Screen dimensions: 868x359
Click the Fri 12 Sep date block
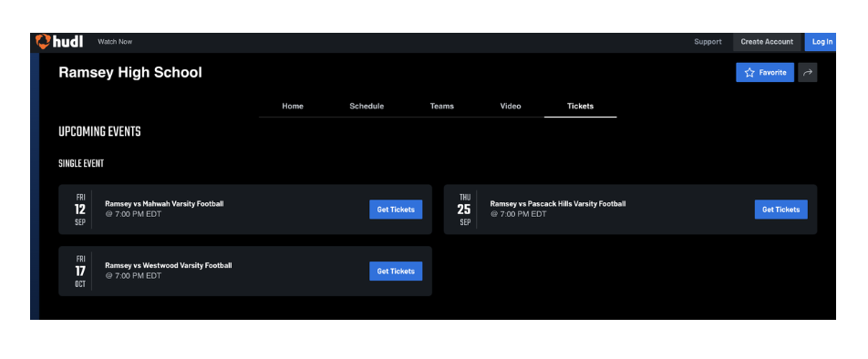(x=80, y=210)
